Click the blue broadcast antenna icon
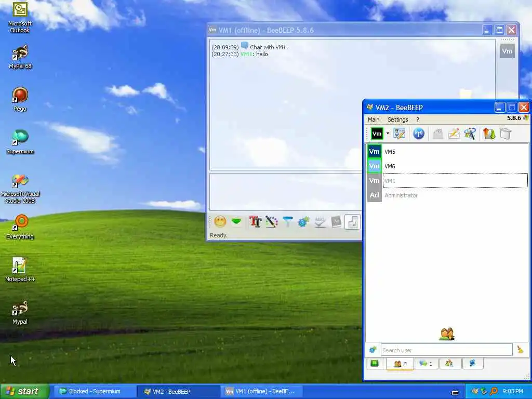Screen dimensions: 532x399 click(x=419, y=134)
